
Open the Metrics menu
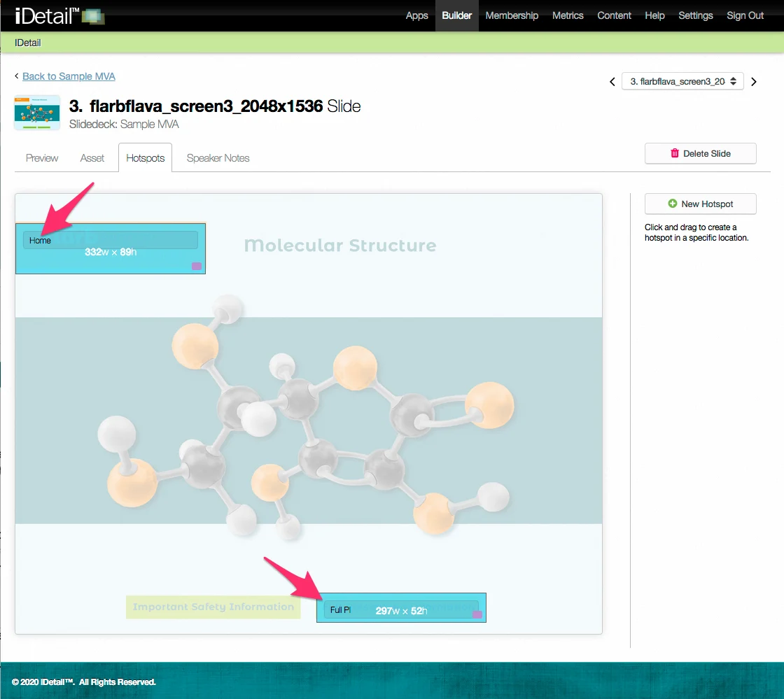[x=568, y=15]
